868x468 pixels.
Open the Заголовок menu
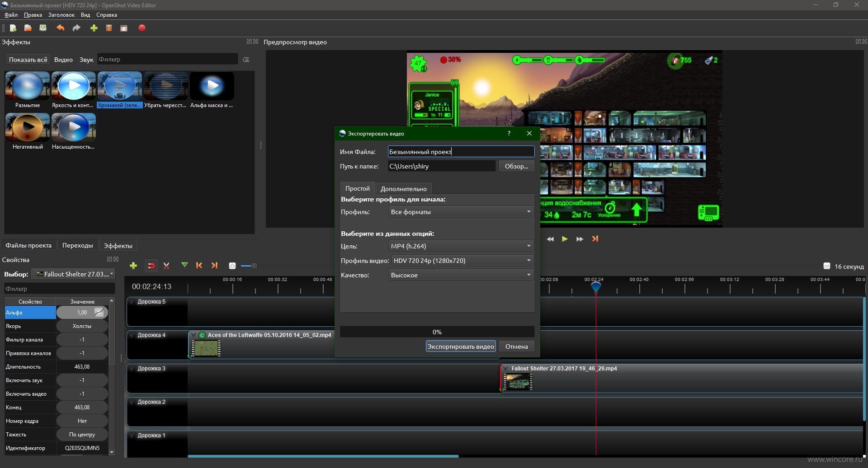(61, 15)
